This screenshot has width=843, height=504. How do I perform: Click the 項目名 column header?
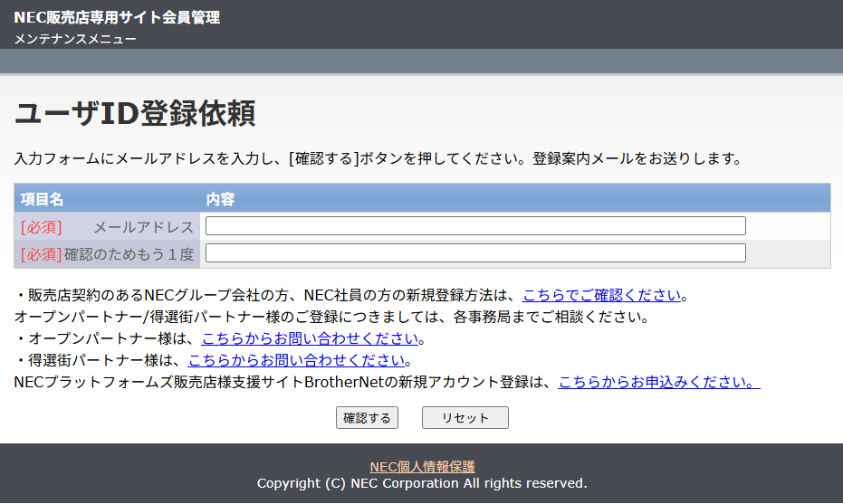coord(42,199)
